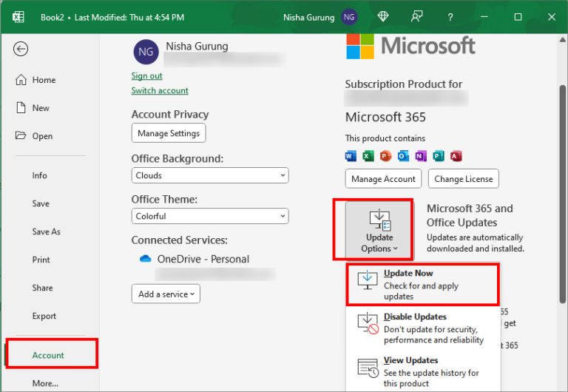Open Help via the question mark
The image size is (568, 392).
click(450, 17)
